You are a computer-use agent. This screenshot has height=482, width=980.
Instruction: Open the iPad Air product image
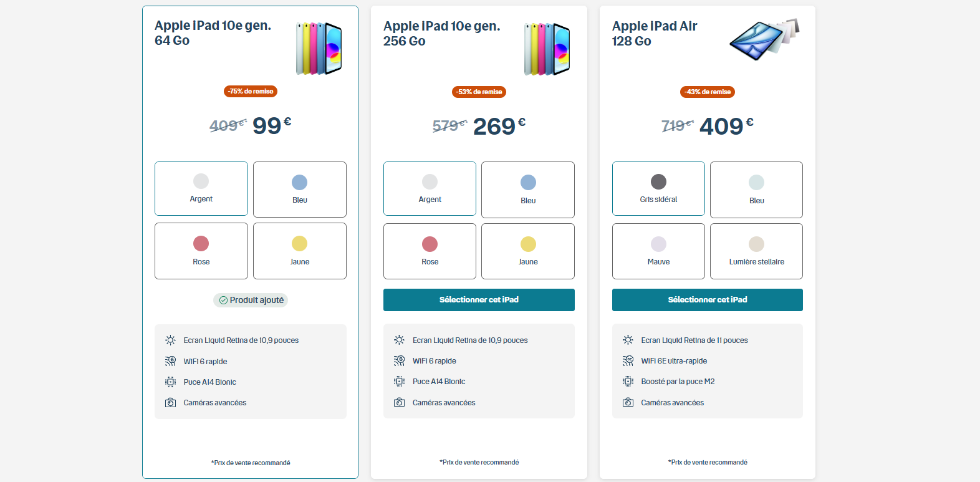pos(765,39)
